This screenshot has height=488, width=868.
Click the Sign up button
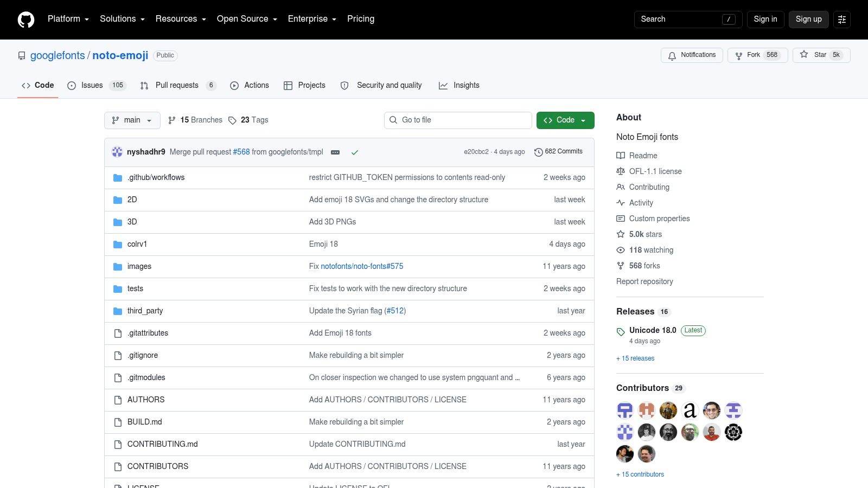[809, 20]
